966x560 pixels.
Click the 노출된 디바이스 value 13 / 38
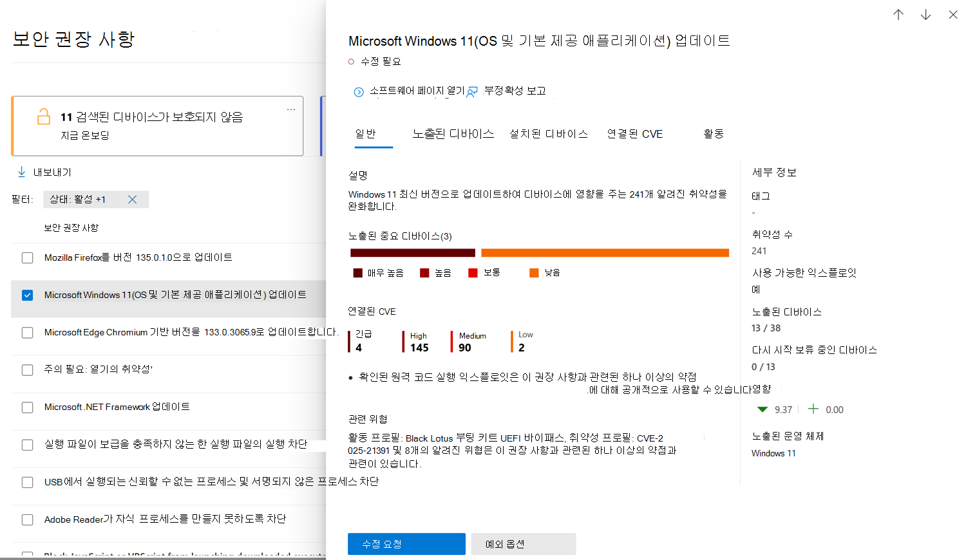point(766,328)
